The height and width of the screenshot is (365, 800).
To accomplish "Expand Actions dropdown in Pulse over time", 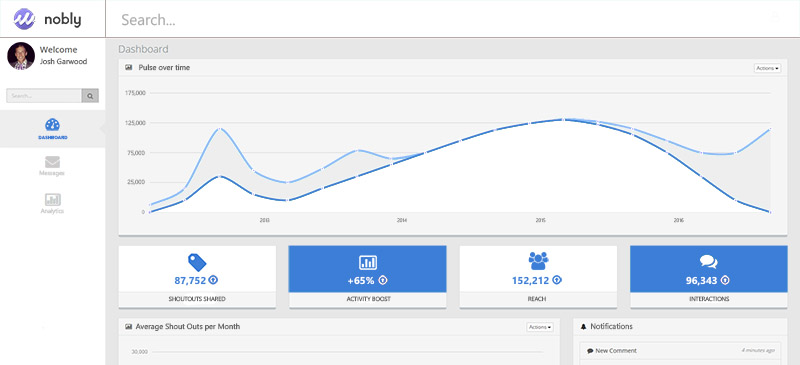I will [x=767, y=68].
